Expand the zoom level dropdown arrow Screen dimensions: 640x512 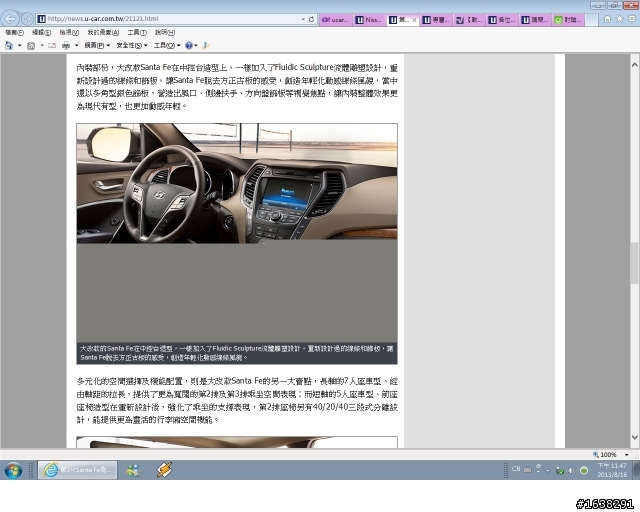click(x=626, y=454)
